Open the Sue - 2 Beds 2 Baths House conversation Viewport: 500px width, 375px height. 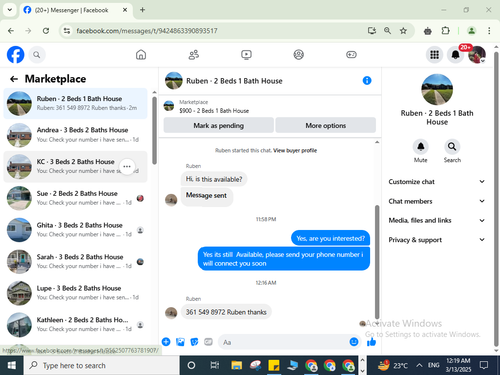[x=75, y=198]
